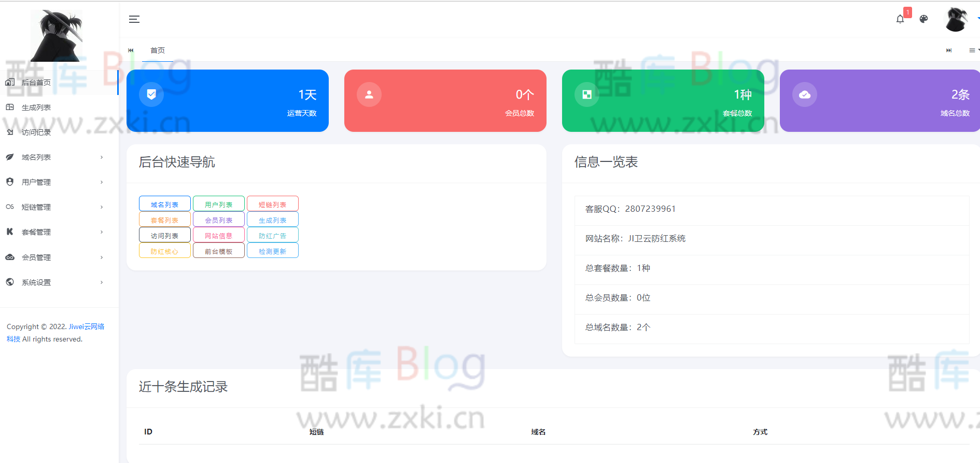Open the tab options list icon
The image size is (980, 463).
[x=972, y=50]
